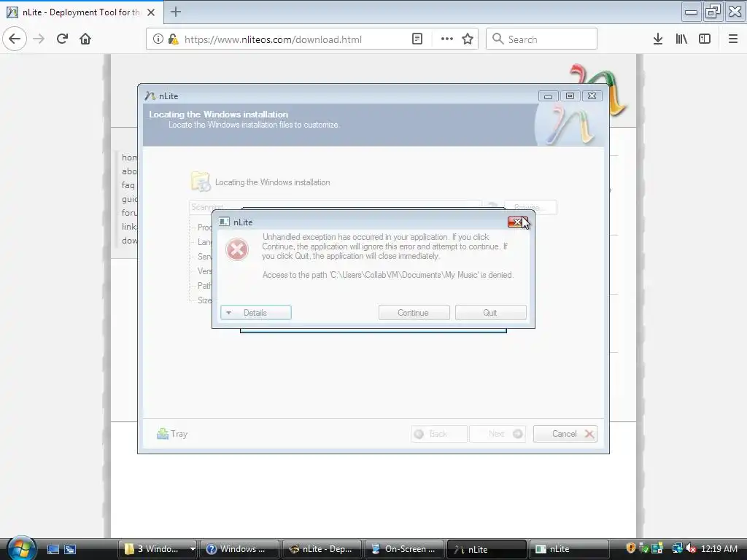Go back using Firefox back arrow
This screenshot has height=560, width=747.
point(15,39)
